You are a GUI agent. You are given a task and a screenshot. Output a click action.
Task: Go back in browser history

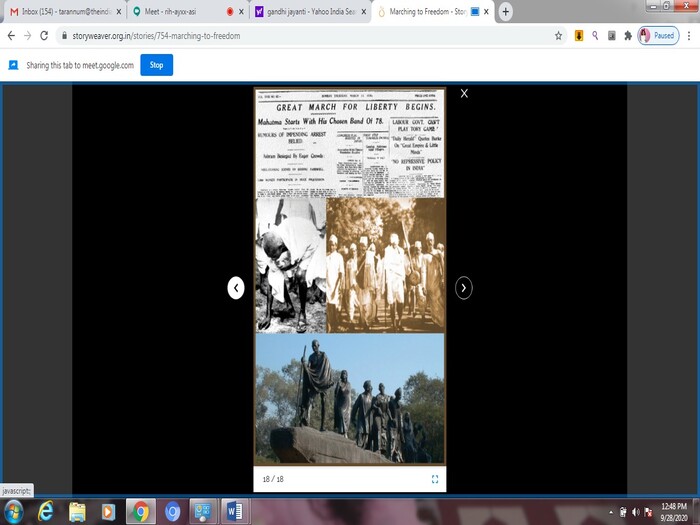[x=11, y=36]
